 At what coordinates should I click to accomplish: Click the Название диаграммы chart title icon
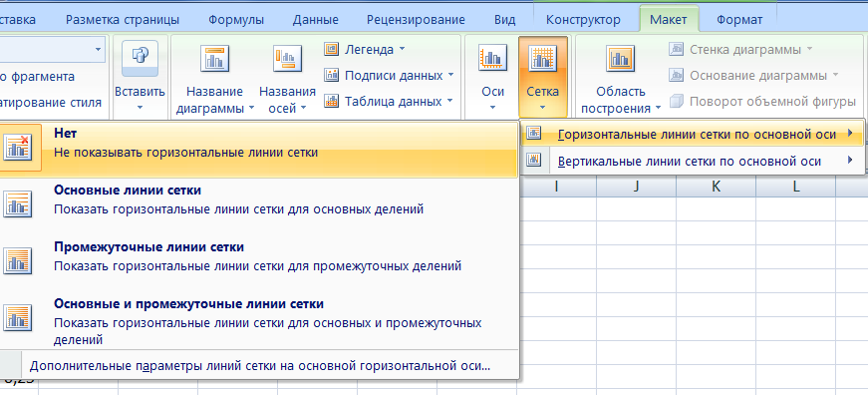point(215,58)
